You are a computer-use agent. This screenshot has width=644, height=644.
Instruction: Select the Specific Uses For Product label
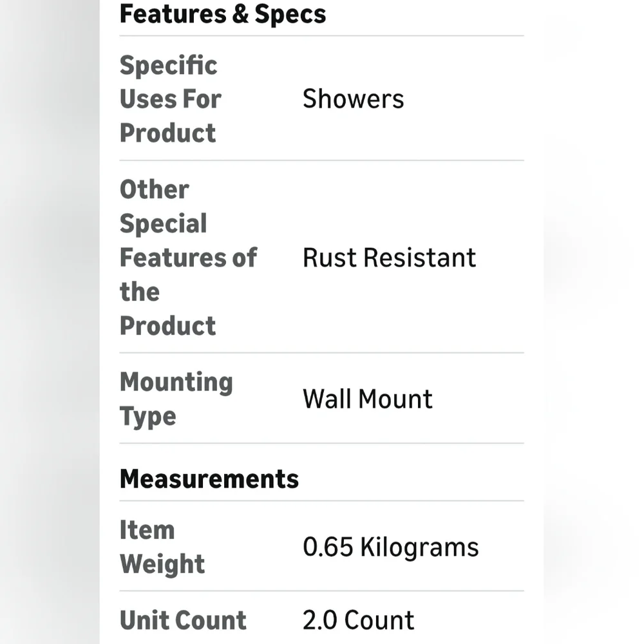click(171, 99)
